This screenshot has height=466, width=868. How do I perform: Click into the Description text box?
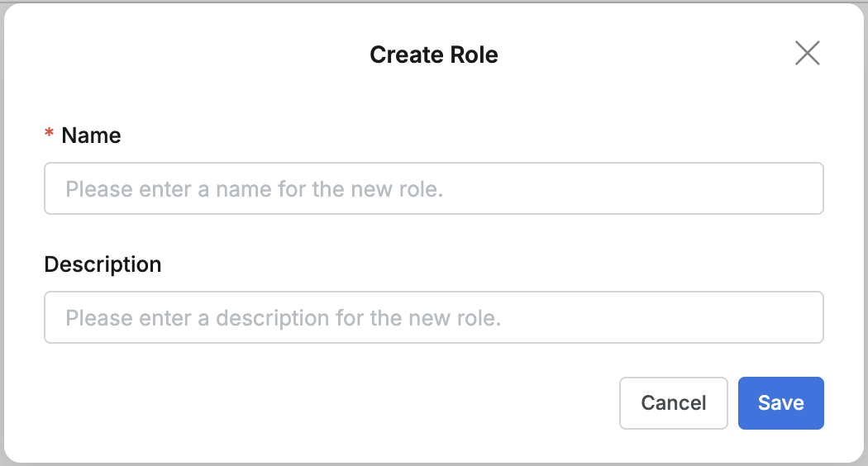tap(433, 317)
